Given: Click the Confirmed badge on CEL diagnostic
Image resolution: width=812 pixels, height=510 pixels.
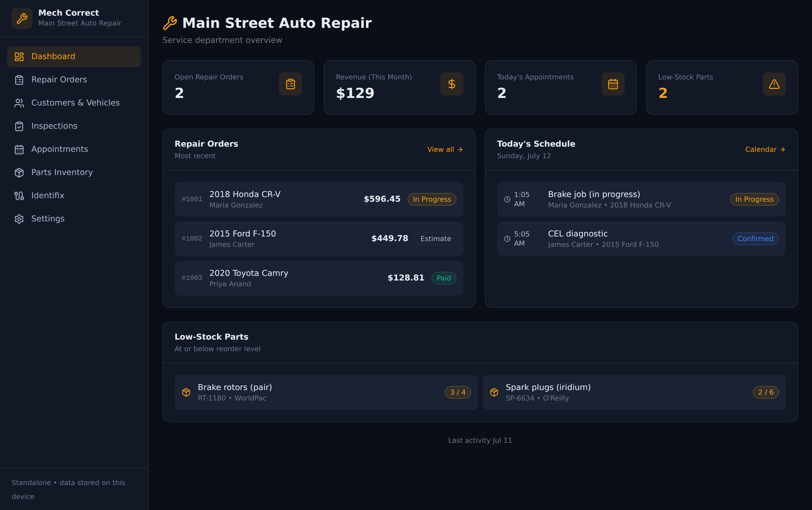Looking at the screenshot, I should [755, 239].
